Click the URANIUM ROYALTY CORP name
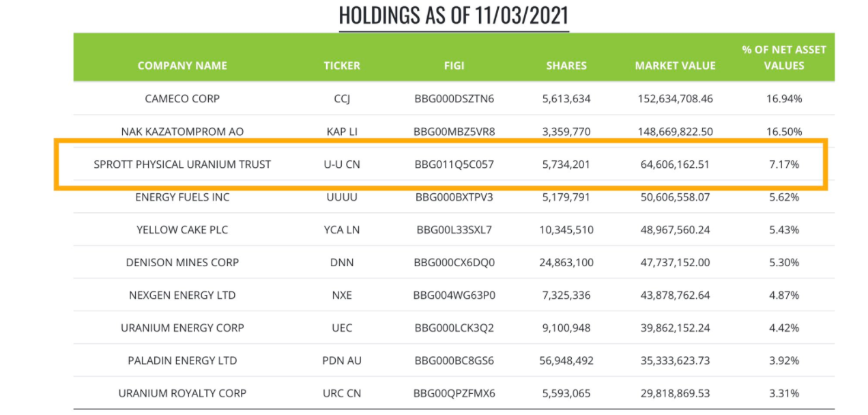 point(182,393)
